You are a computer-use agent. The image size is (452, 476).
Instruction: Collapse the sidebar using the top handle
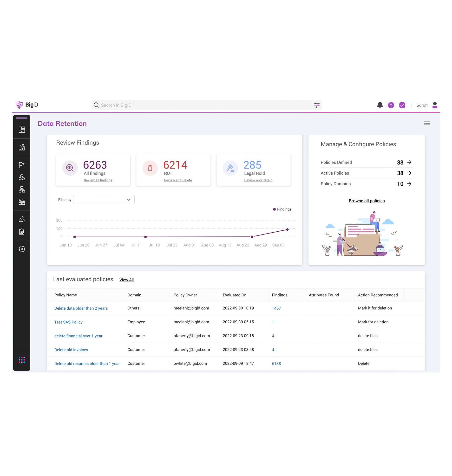click(22, 118)
